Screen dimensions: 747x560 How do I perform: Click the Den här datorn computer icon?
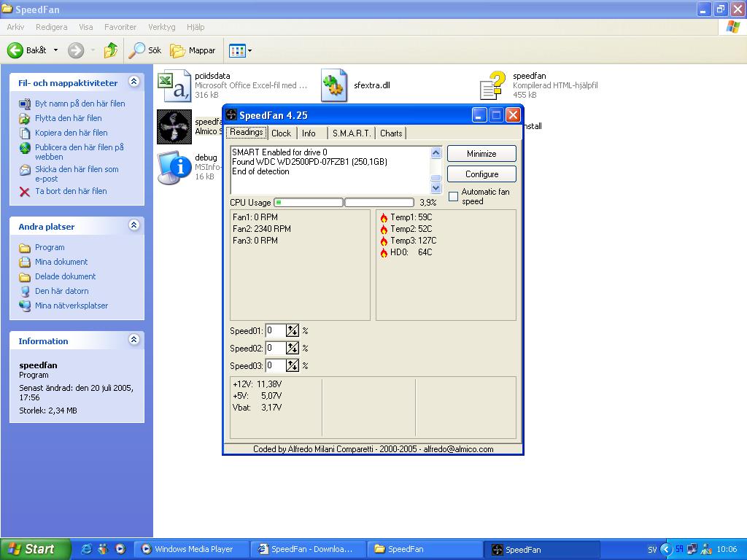tap(25, 292)
